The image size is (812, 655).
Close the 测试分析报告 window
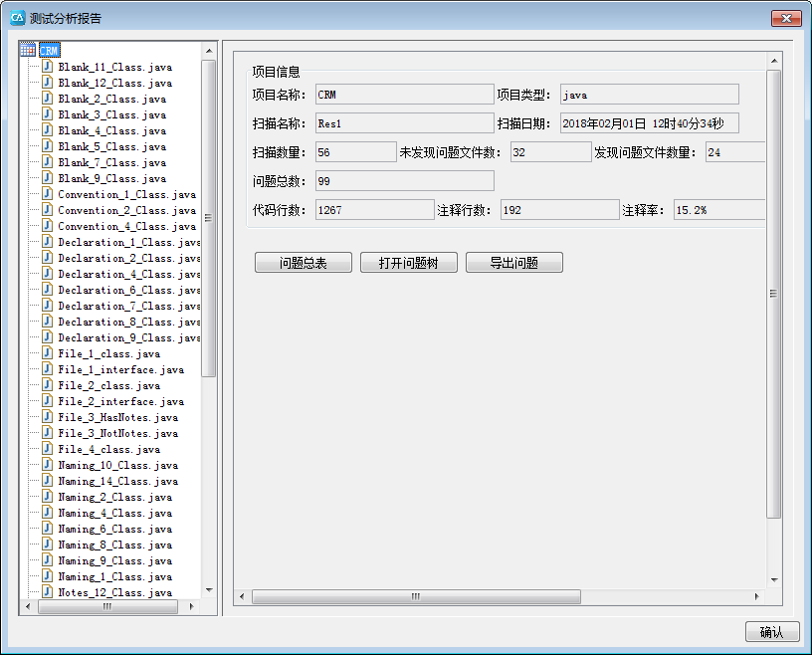[784, 18]
